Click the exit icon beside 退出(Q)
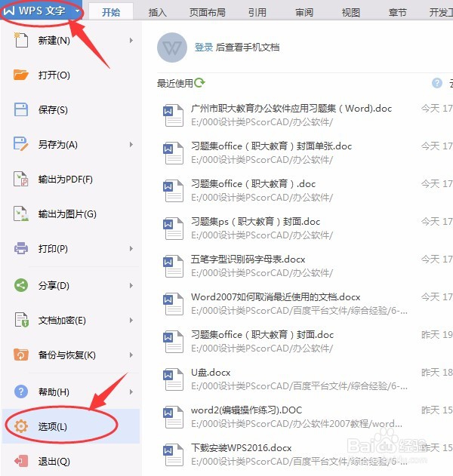Viewport: 453px width, 476px height. 21,461
